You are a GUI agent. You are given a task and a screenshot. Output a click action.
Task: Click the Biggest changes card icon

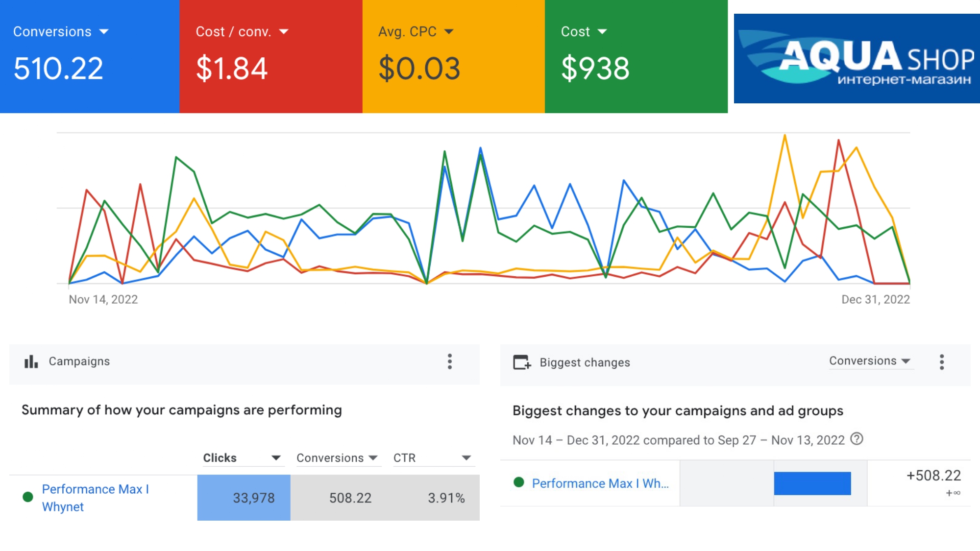coord(521,362)
